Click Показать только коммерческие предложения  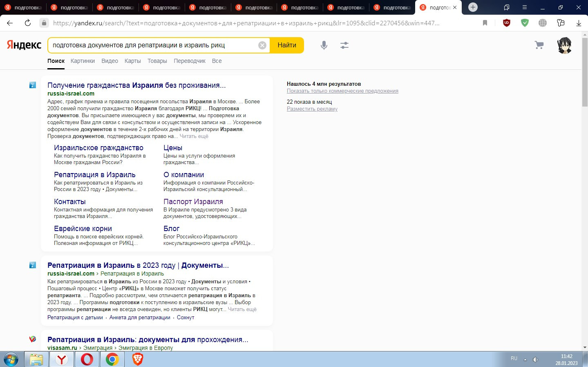(x=342, y=91)
